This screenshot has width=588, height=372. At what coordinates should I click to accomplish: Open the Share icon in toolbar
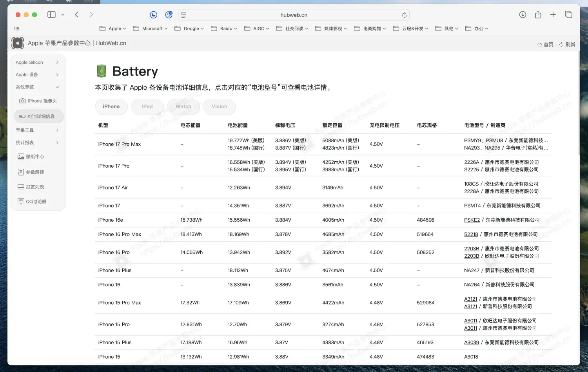[x=538, y=14]
